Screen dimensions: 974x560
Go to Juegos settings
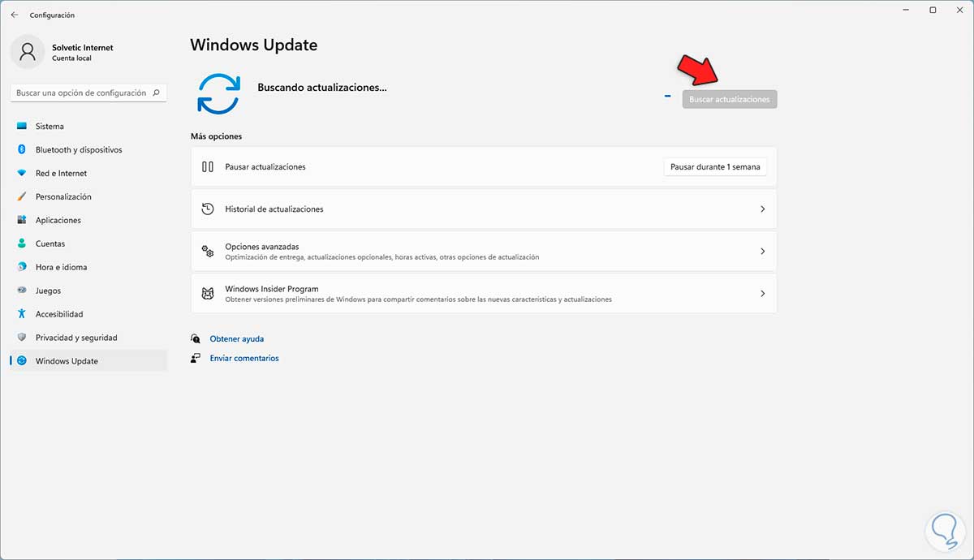coord(88,291)
